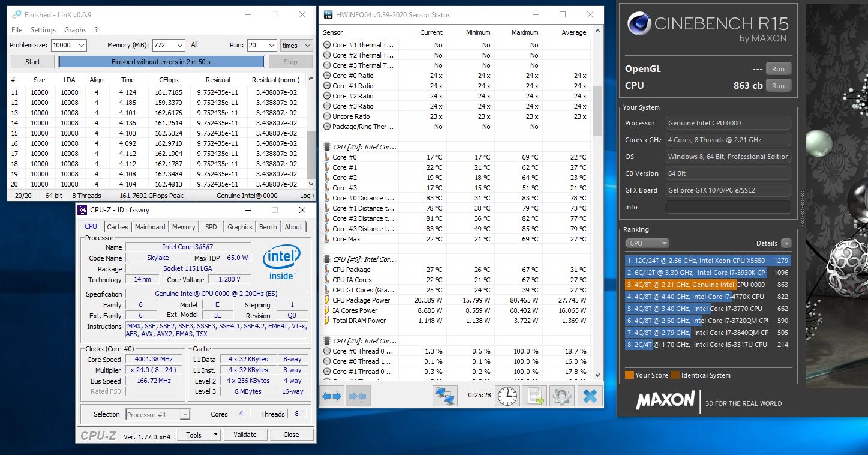Click the Intel inside logo in CPU-Z
This screenshot has height=455, width=868.
281,262
